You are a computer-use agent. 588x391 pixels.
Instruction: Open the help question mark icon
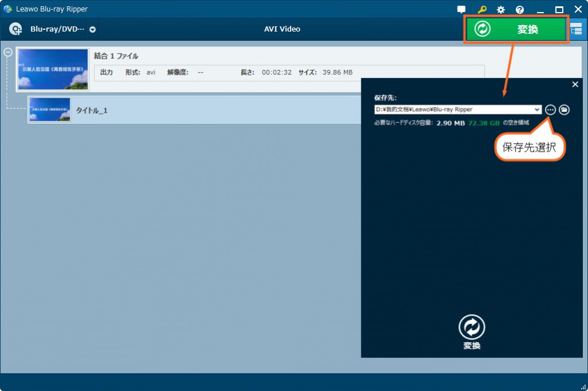point(519,10)
